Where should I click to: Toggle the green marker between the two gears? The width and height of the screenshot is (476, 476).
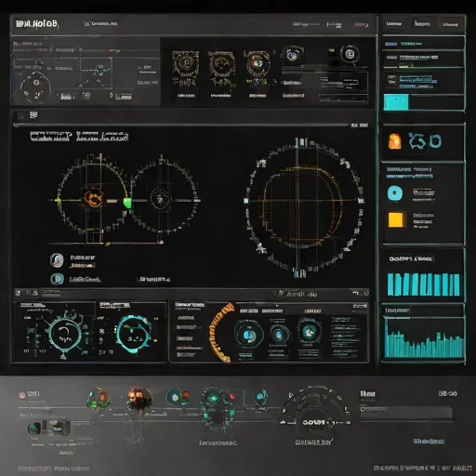[127, 203]
